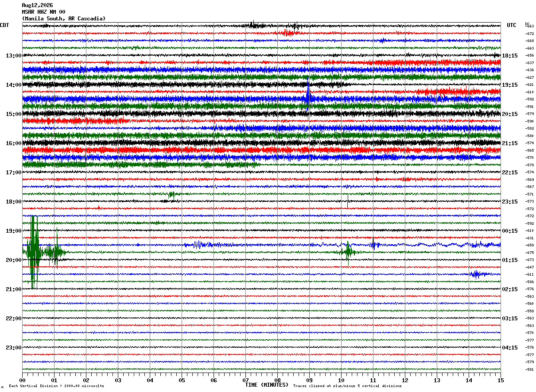Select the 23:00 CDT hour marker

click(14, 347)
